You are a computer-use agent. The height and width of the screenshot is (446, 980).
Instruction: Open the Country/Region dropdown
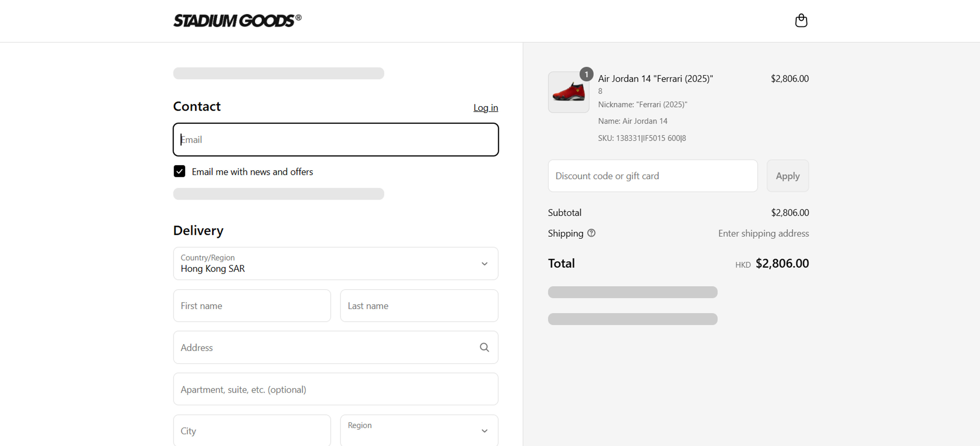(336, 264)
